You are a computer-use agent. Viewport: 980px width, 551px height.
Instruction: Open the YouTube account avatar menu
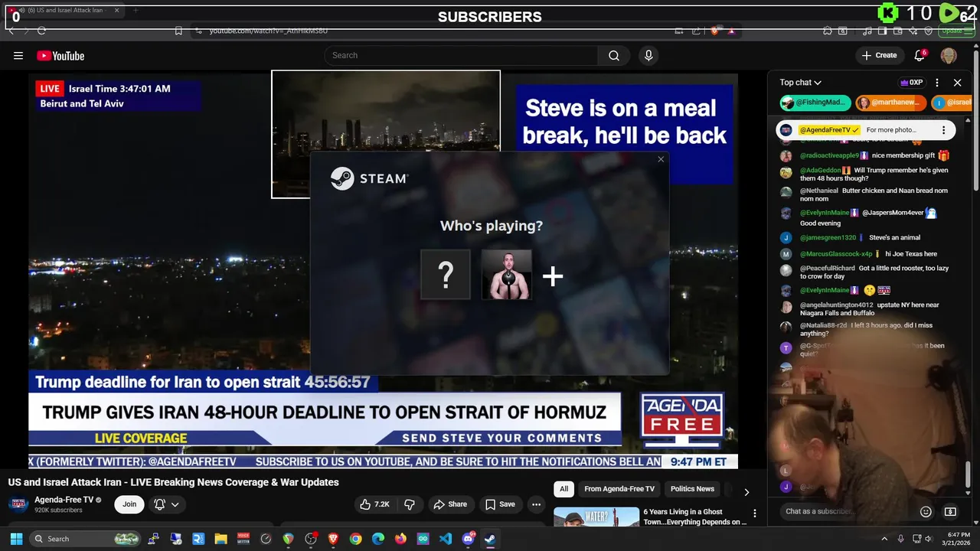click(x=949, y=55)
